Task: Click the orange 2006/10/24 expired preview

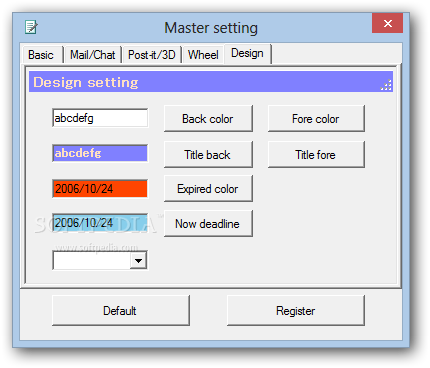Action: [100, 189]
